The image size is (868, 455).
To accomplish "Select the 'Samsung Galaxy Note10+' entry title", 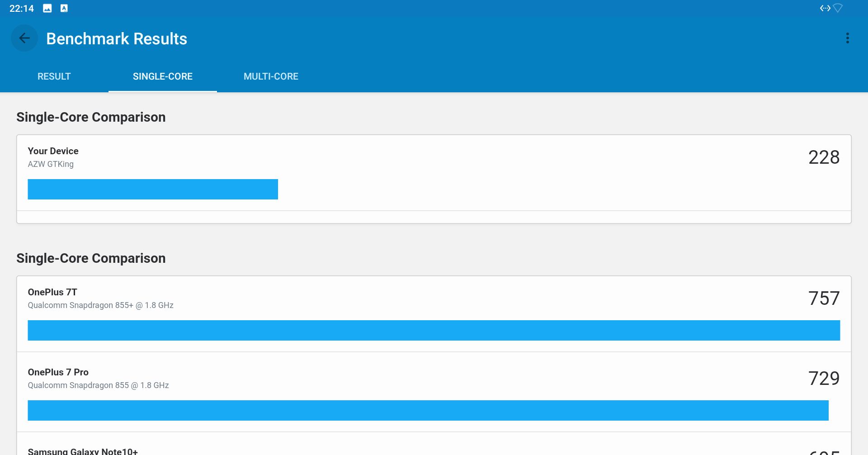I will 83,451.
